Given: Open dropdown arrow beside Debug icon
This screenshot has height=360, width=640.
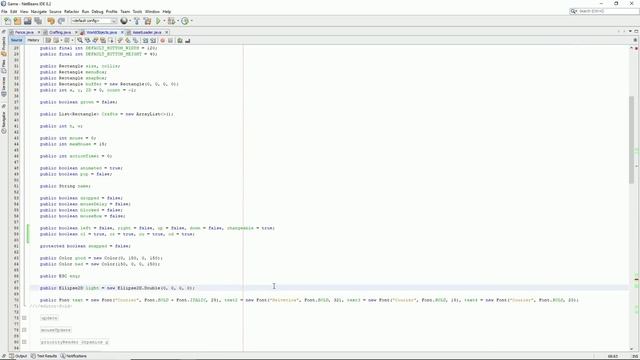Looking at the screenshot, I should tap(178, 21).
